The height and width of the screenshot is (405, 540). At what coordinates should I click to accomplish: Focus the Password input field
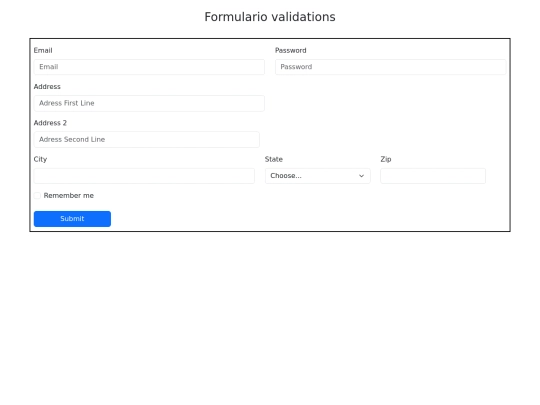(391, 67)
